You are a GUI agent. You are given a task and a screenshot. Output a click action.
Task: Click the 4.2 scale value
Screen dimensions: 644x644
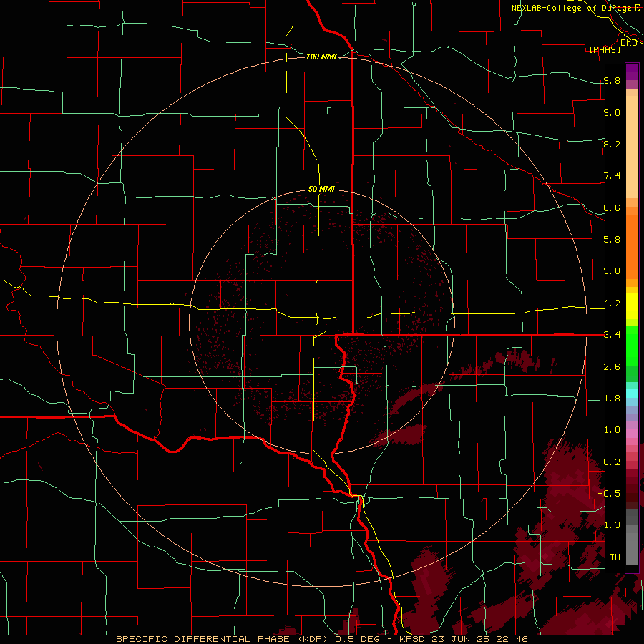coord(612,303)
